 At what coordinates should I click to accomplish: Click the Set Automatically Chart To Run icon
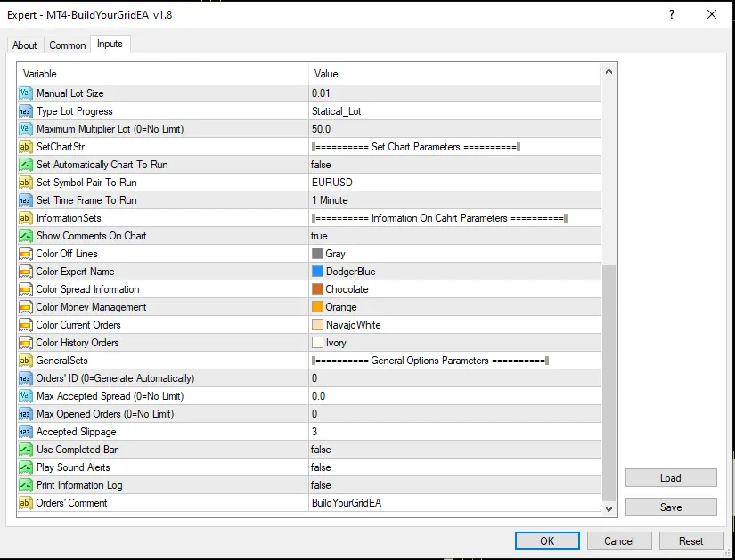[25, 165]
